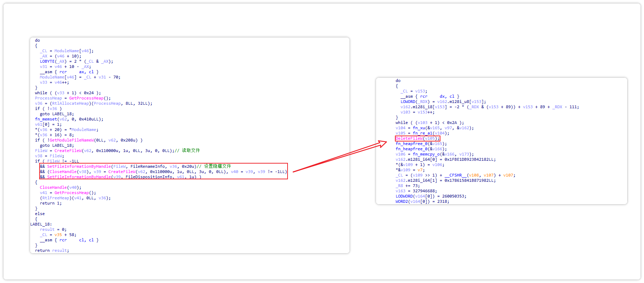Click the 设置隐藏文件 comment

[217, 166]
